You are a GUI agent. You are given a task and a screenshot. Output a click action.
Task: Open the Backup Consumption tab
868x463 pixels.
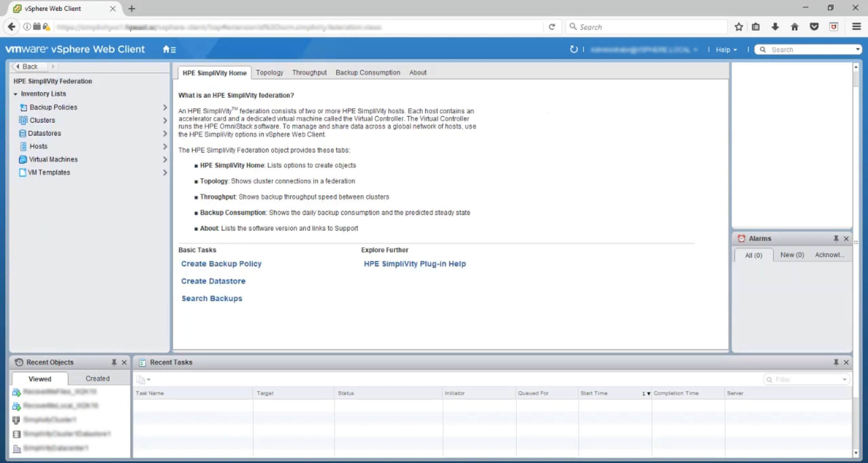[368, 72]
